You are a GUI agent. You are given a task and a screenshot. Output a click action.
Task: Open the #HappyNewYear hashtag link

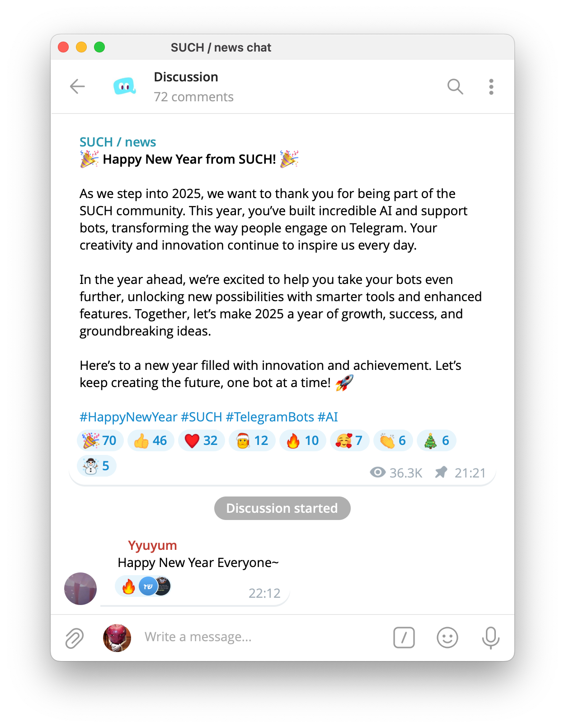pyautogui.click(x=128, y=417)
